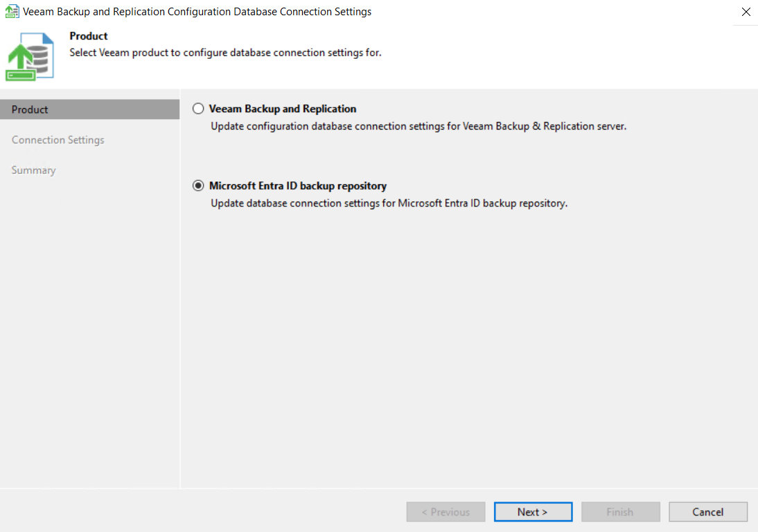This screenshot has width=758, height=532.
Task: Select the Veeam Backup and Replication radio button
Action: point(198,109)
